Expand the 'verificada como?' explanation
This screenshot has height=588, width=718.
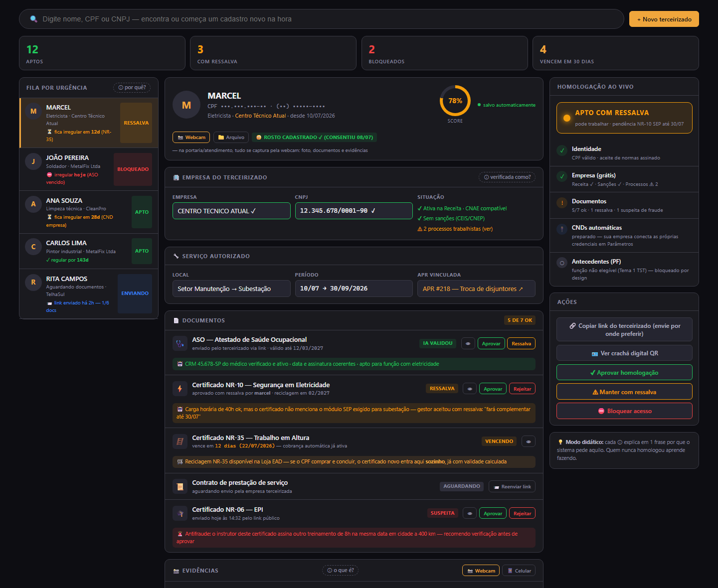507,177
